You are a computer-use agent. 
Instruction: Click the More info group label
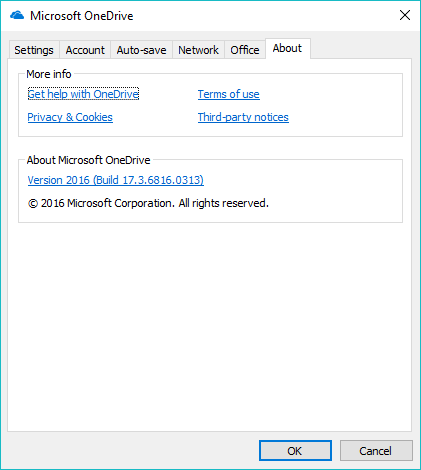pyautogui.click(x=49, y=74)
